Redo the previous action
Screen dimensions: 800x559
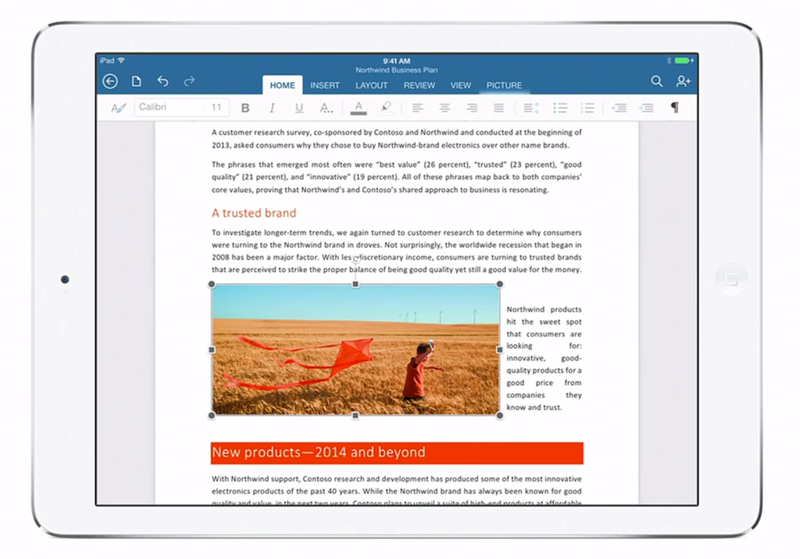pyautogui.click(x=189, y=81)
